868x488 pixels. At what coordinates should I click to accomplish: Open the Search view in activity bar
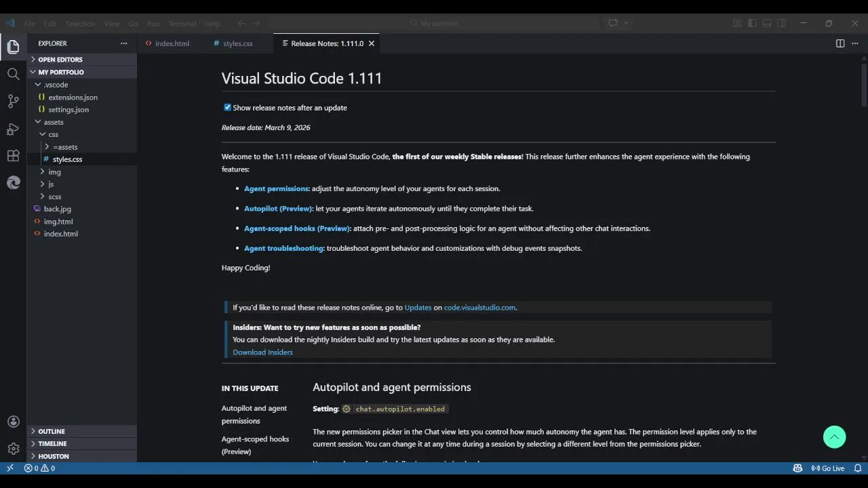click(13, 74)
